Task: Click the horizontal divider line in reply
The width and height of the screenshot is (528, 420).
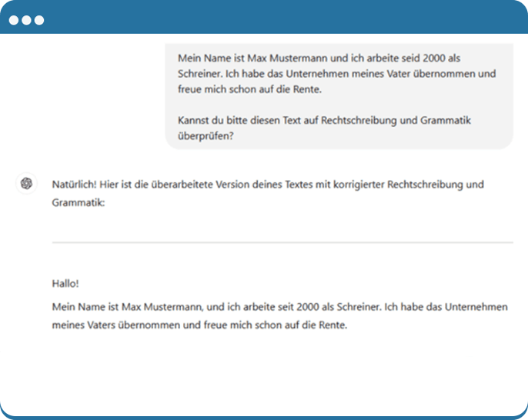Action: (282, 242)
